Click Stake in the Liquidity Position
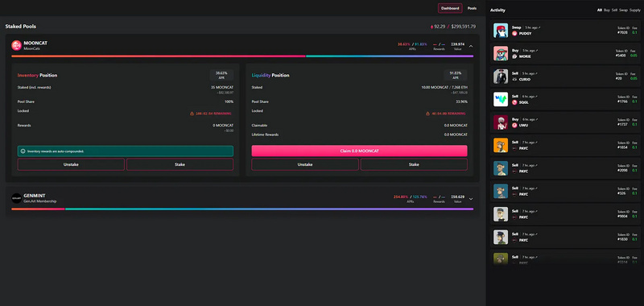The height and width of the screenshot is (306, 644). pyautogui.click(x=414, y=164)
